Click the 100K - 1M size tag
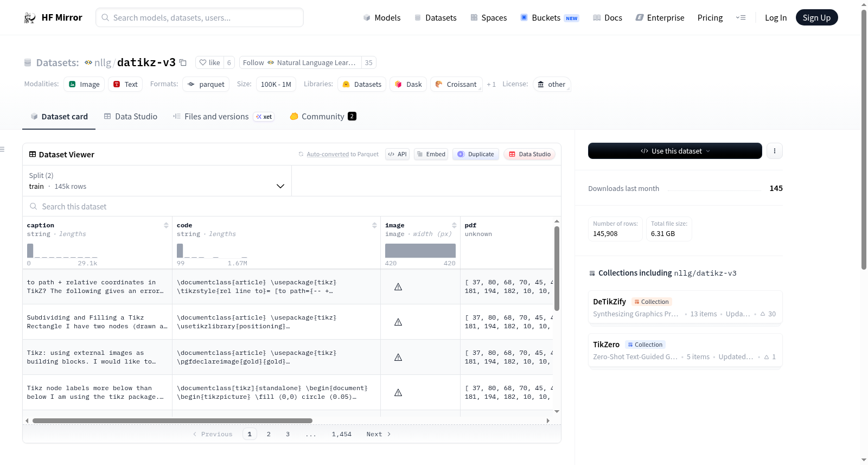The height and width of the screenshot is (465, 868). coord(276,84)
